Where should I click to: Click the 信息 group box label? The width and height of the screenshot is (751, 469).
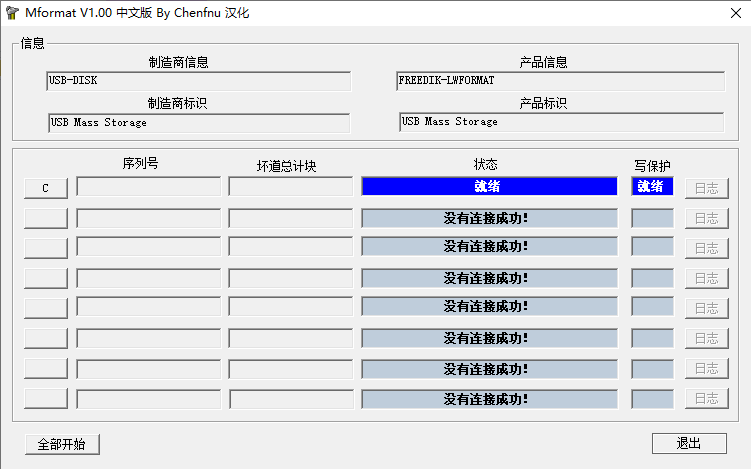click(32, 44)
